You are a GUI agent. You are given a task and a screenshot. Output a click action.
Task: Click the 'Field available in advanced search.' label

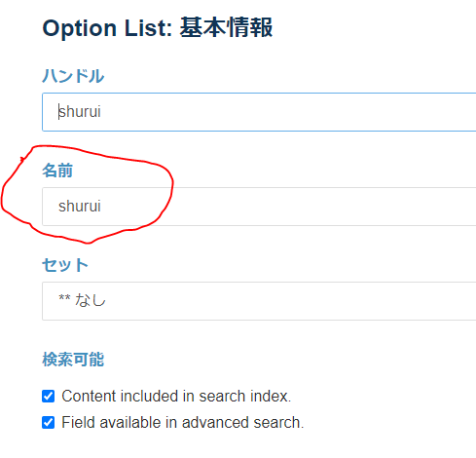coord(183,423)
